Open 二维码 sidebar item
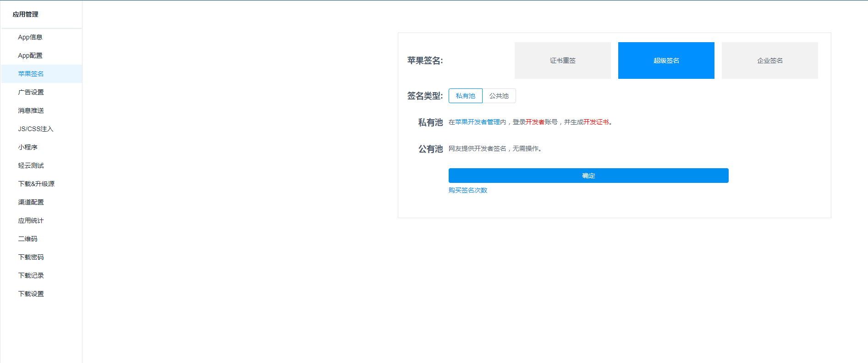Viewport: 868px width, 363px height. 41,239
